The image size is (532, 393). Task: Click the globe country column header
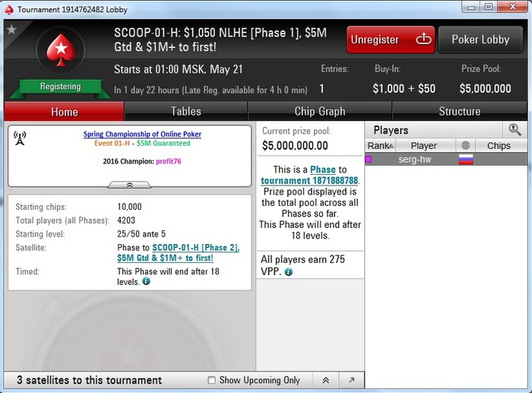(x=465, y=146)
